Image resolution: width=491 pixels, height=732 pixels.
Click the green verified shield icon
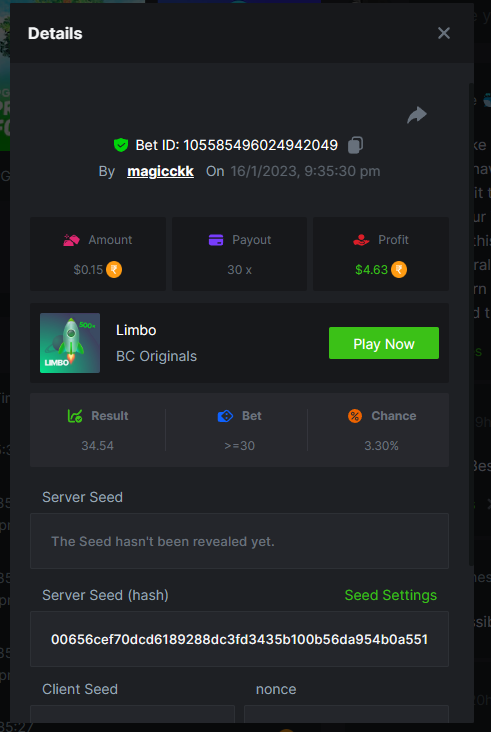[x=121, y=145]
